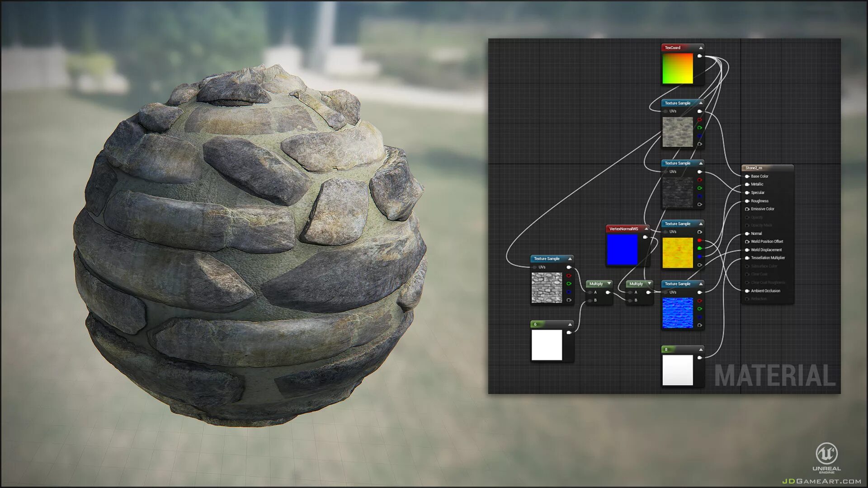Click the World Displacement input pin
The image size is (868, 488).
pyautogui.click(x=747, y=250)
